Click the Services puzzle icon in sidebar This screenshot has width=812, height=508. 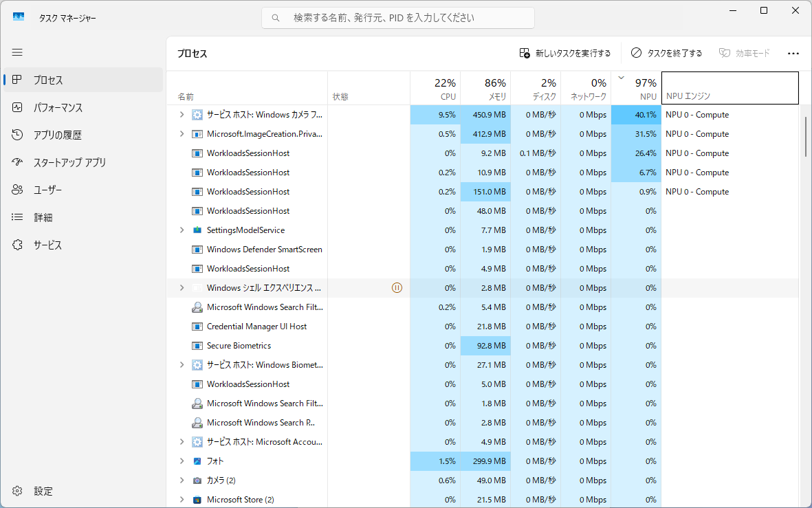click(17, 245)
